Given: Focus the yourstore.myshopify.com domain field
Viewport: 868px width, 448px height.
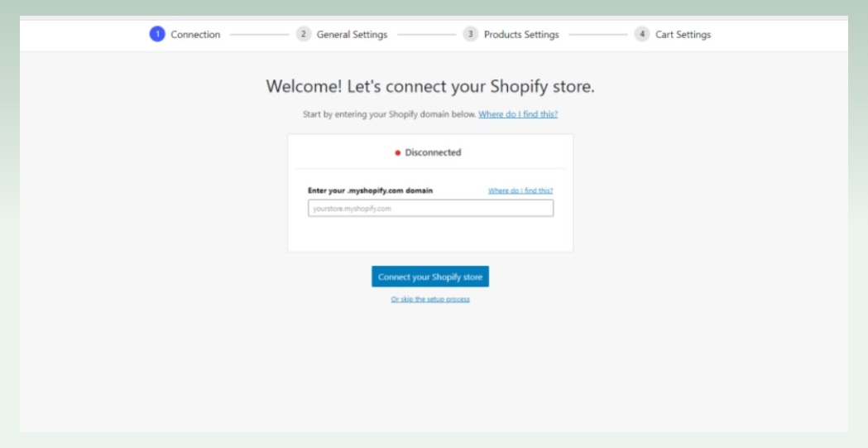Looking at the screenshot, I should tap(430, 208).
